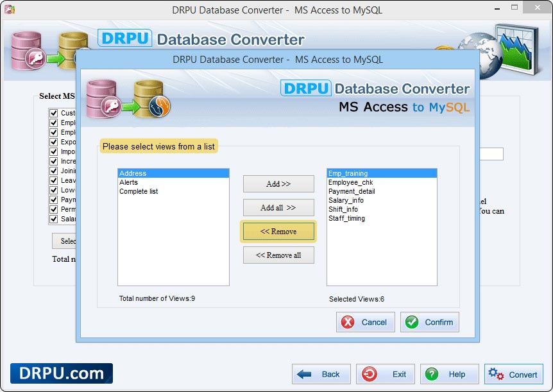
Task: Minimize the main application window
Action: click(497, 8)
